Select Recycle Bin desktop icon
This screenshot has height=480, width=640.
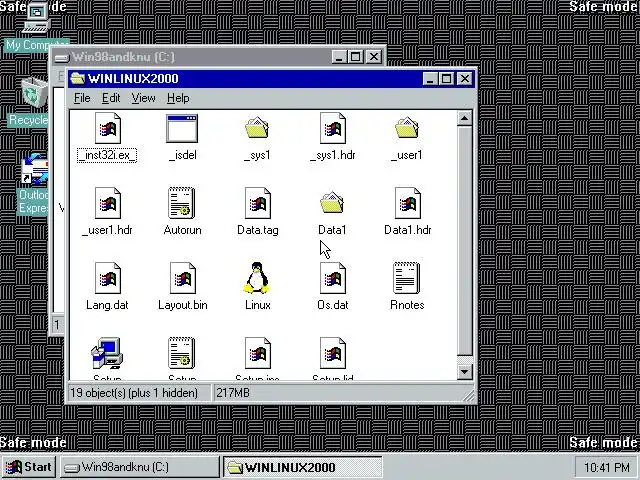click(34, 93)
